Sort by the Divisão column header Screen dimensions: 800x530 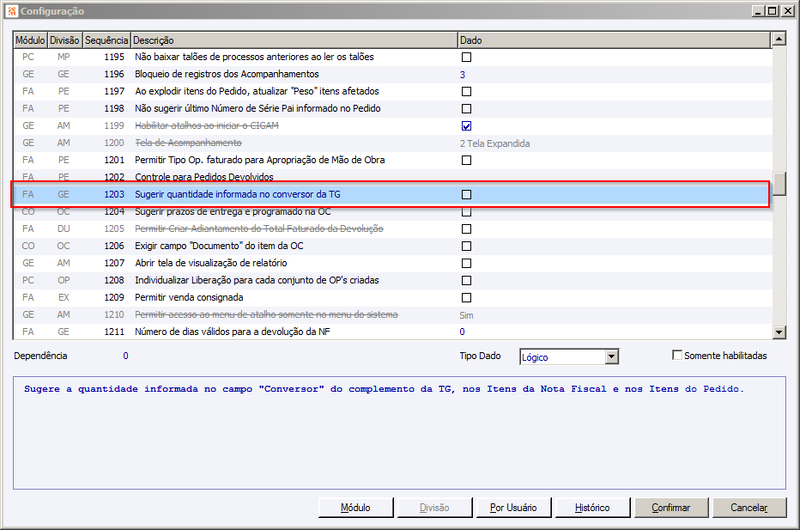pos(64,40)
